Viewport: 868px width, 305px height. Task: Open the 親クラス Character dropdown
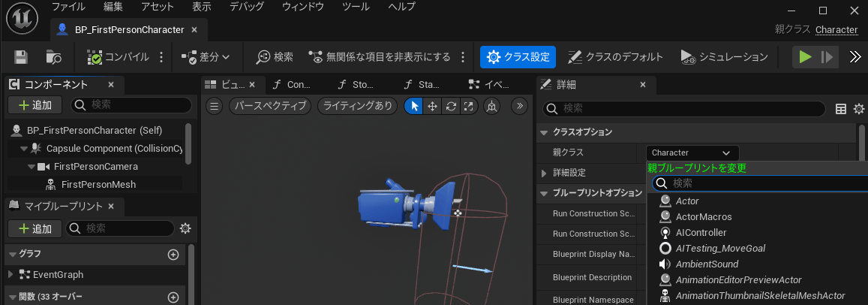692,152
